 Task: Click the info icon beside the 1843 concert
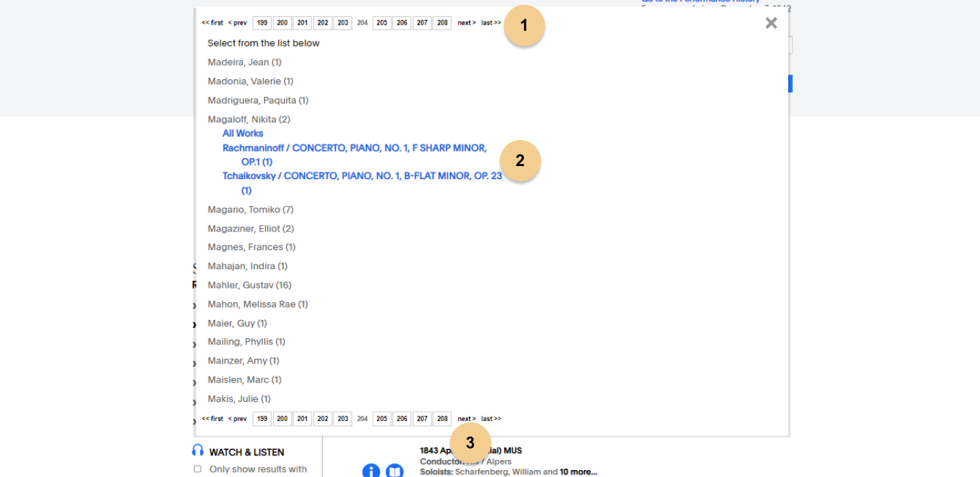[371, 470]
